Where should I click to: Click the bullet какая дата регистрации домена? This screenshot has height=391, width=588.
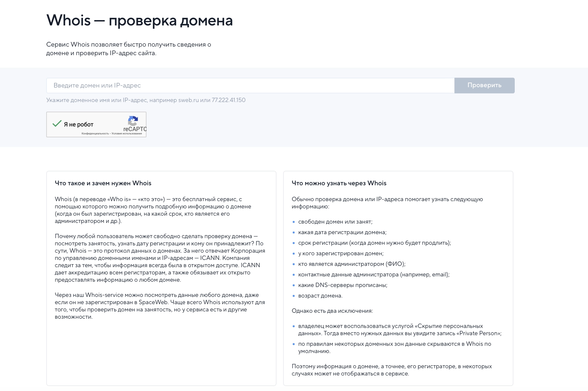click(x=342, y=232)
